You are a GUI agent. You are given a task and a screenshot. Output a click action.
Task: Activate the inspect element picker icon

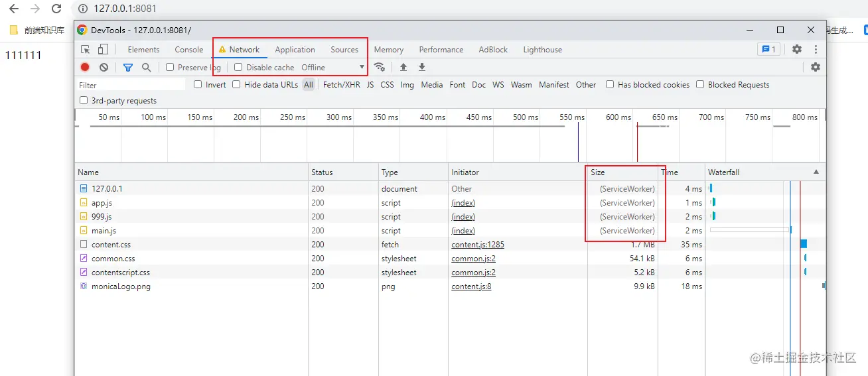[x=86, y=50]
